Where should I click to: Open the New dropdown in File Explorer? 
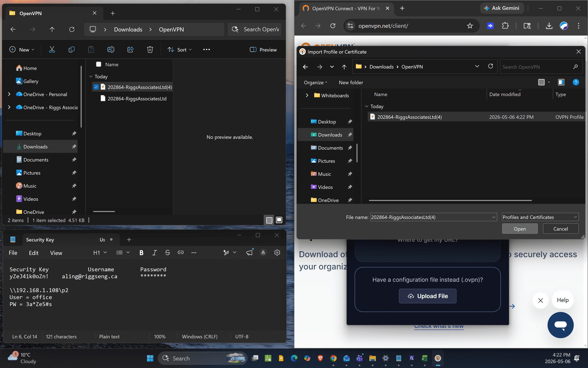[22, 50]
